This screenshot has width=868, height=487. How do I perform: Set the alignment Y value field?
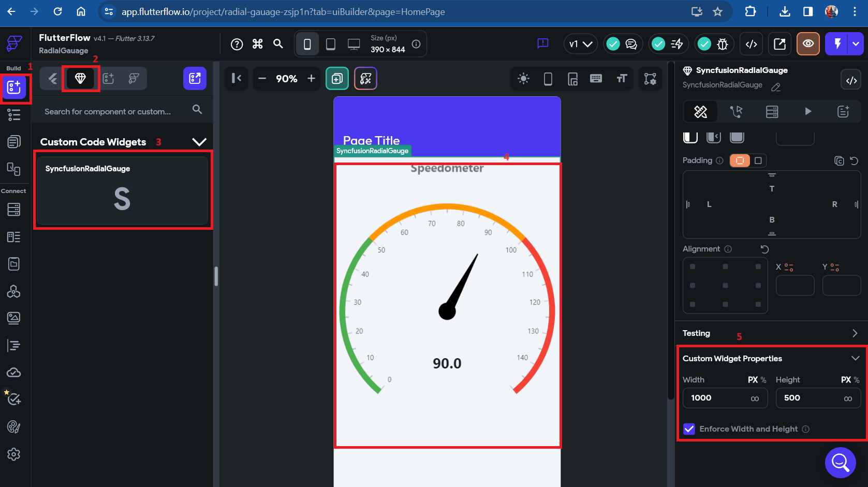coord(842,286)
